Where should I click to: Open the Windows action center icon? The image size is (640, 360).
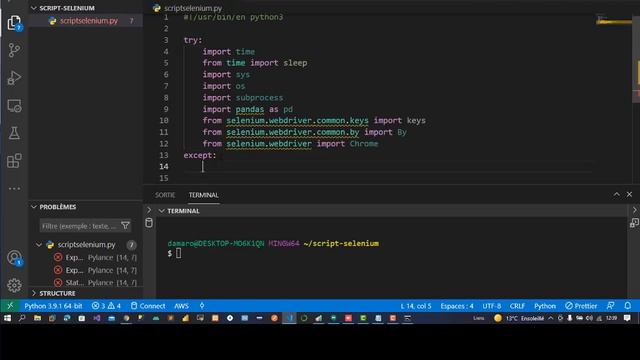coord(627,318)
